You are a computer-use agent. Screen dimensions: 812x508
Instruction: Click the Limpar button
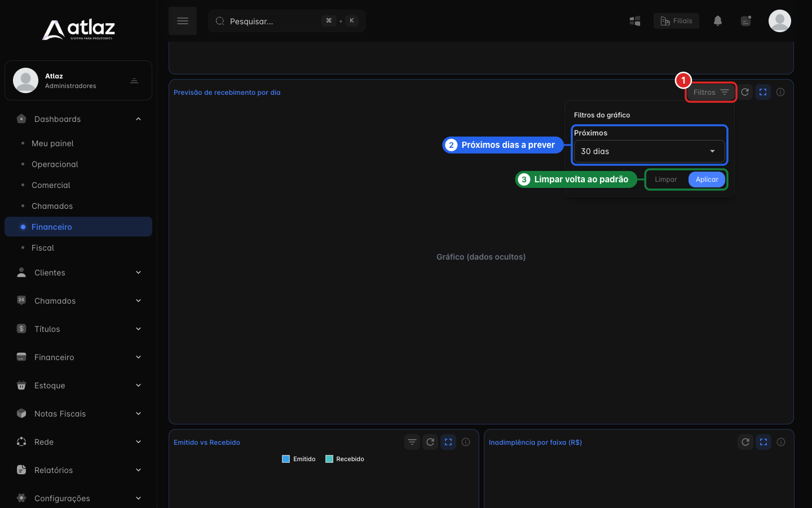(666, 179)
